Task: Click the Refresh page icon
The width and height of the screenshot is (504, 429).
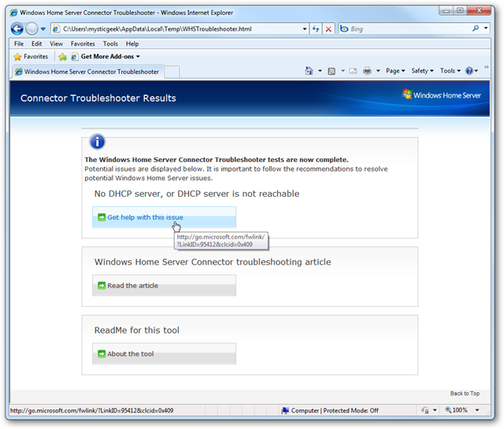Action: (316, 29)
